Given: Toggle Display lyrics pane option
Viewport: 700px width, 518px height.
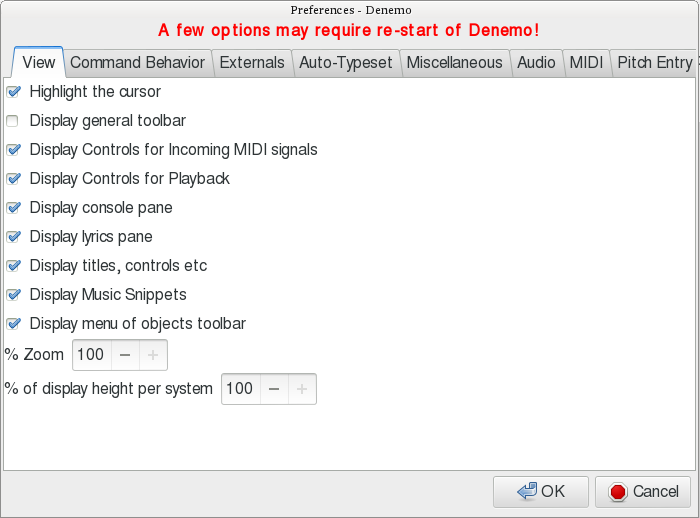Looking at the screenshot, I should click(x=13, y=237).
